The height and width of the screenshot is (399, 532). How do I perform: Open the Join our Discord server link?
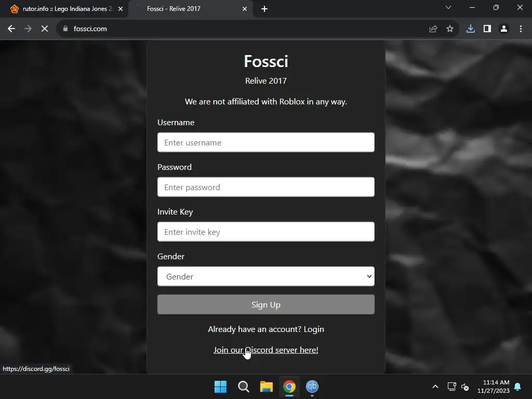pos(266,350)
